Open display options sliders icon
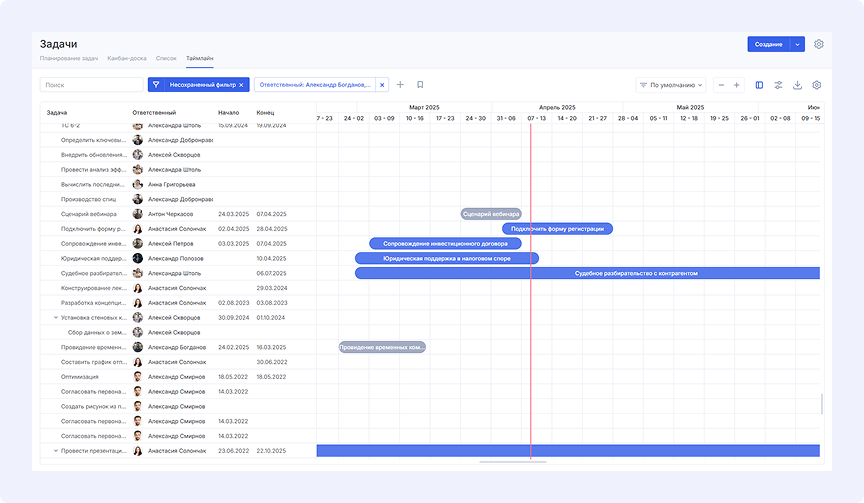 click(778, 85)
